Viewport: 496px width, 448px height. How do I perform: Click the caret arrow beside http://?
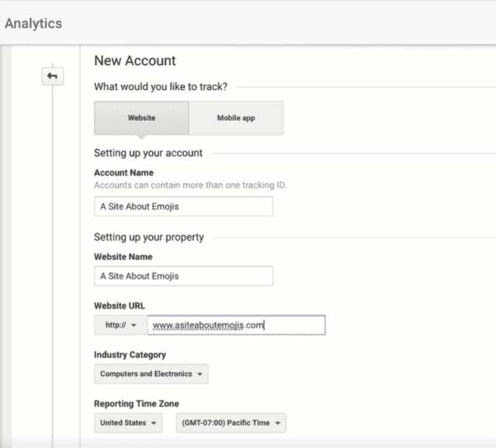[134, 325]
